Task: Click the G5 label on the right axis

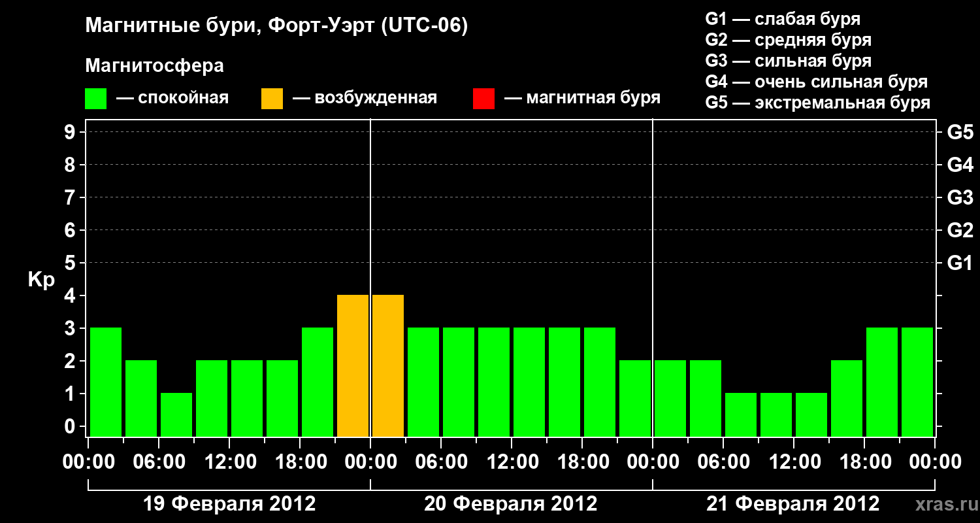Action: coord(960,133)
